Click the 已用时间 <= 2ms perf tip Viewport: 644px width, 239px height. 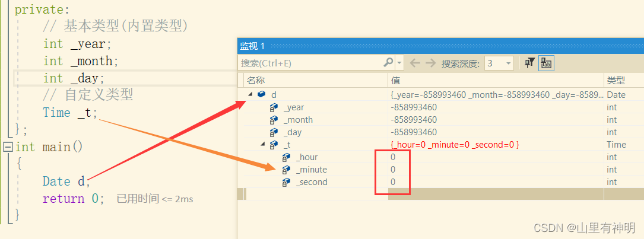(x=155, y=199)
